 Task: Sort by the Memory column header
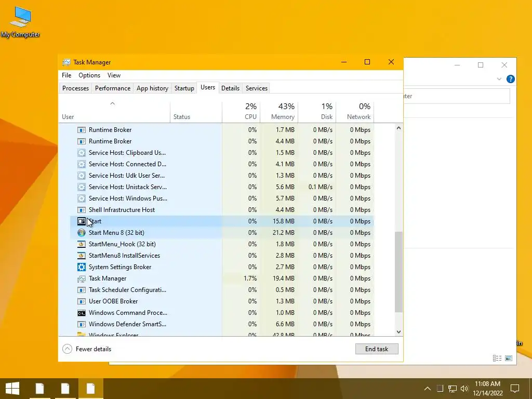point(279,112)
